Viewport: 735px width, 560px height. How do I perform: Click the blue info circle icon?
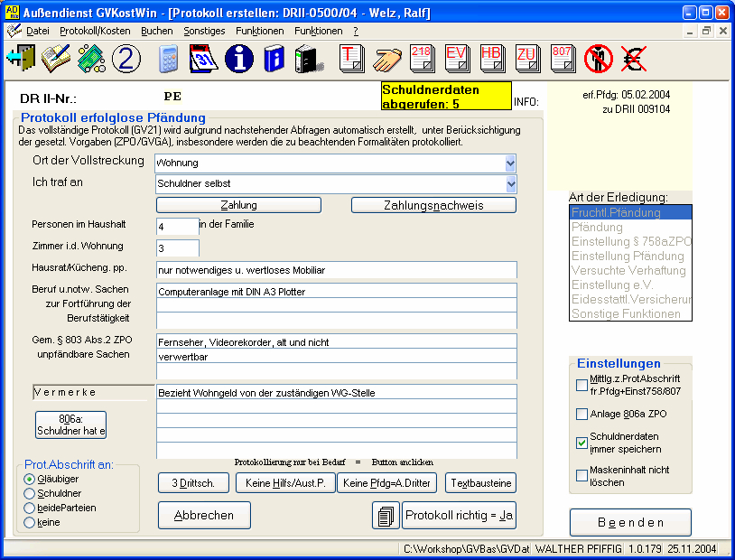point(238,59)
